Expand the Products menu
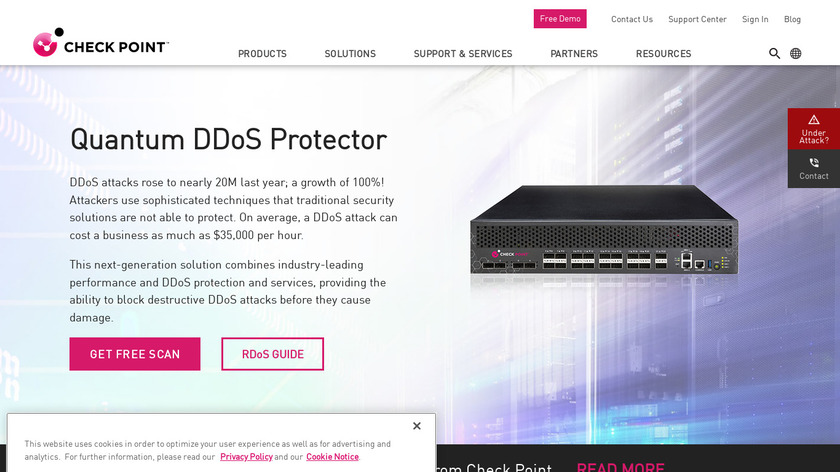The width and height of the screenshot is (840, 472). point(262,54)
